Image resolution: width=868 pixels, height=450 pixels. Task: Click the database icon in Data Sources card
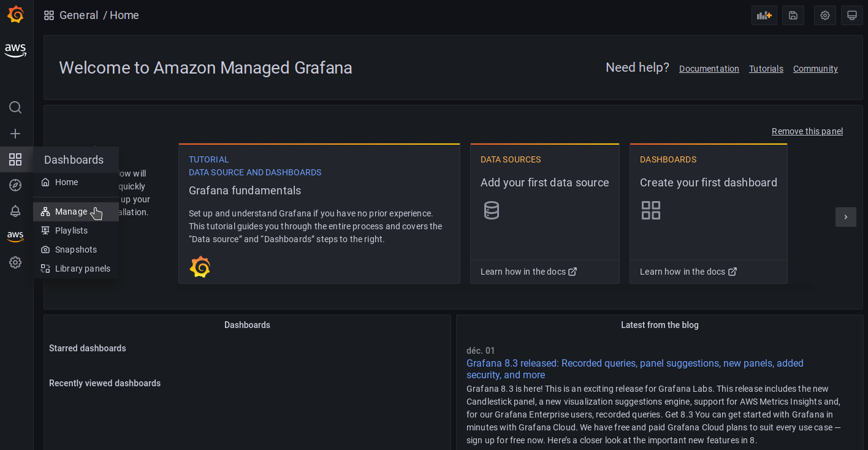tap(492, 210)
